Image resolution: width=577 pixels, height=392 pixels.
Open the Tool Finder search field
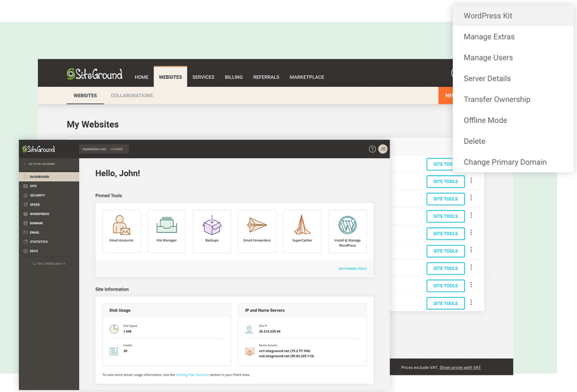click(x=49, y=264)
